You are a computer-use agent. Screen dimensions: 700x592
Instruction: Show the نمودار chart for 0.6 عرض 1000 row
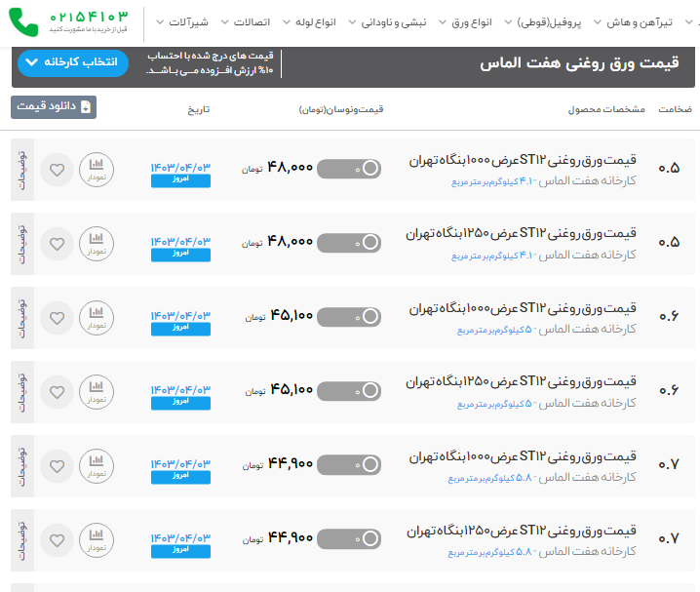pos(96,318)
